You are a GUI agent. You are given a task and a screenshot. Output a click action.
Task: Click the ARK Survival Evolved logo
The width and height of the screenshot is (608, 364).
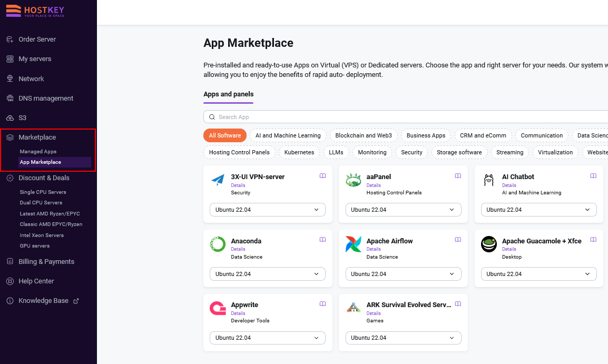click(x=353, y=308)
